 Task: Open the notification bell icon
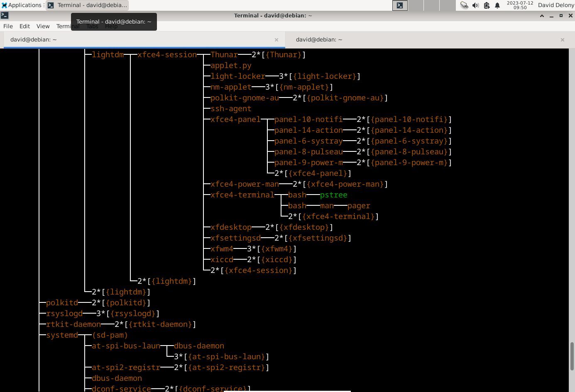[497, 5]
